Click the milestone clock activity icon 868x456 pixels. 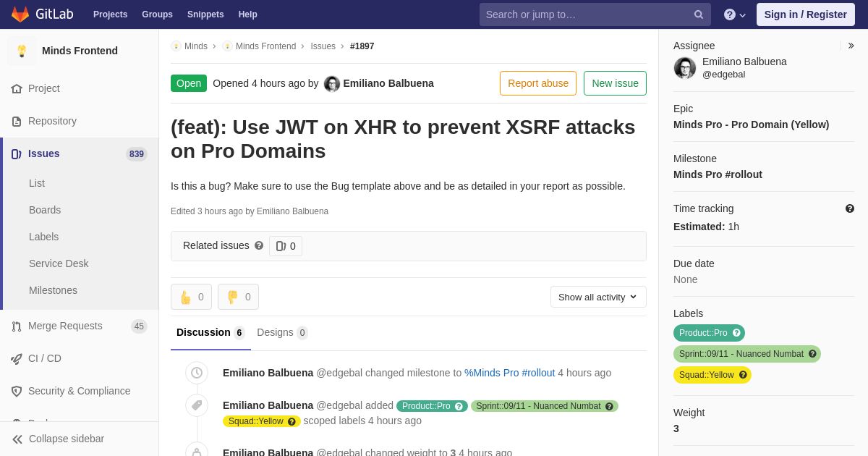[x=197, y=373]
